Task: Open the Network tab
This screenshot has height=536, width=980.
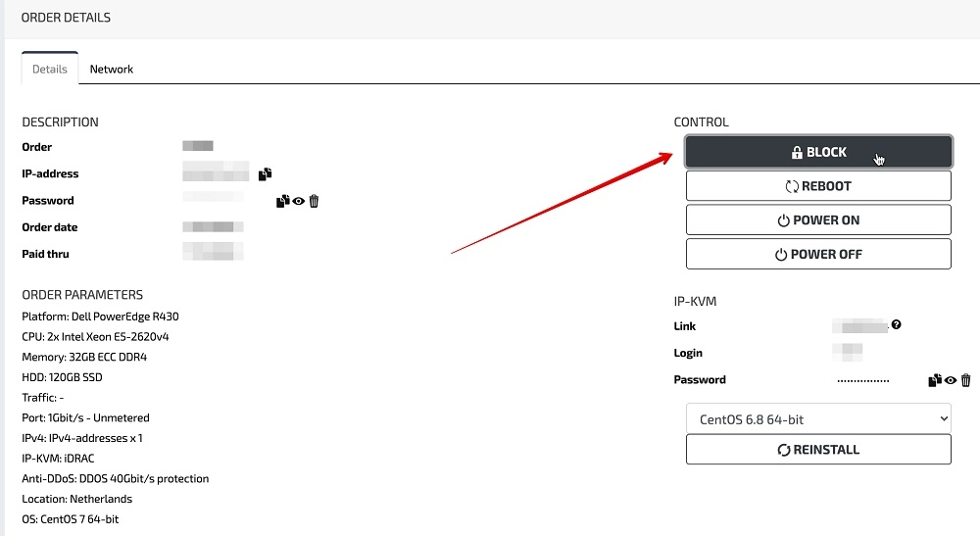Action: [x=111, y=70]
